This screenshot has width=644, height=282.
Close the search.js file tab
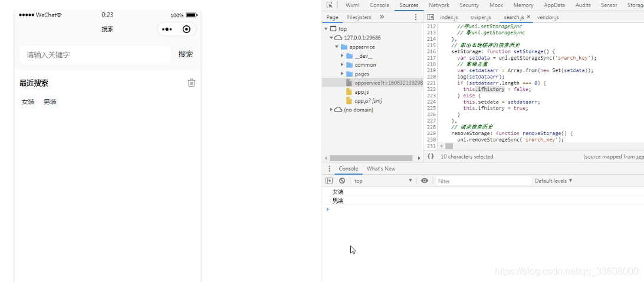click(528, 17)
